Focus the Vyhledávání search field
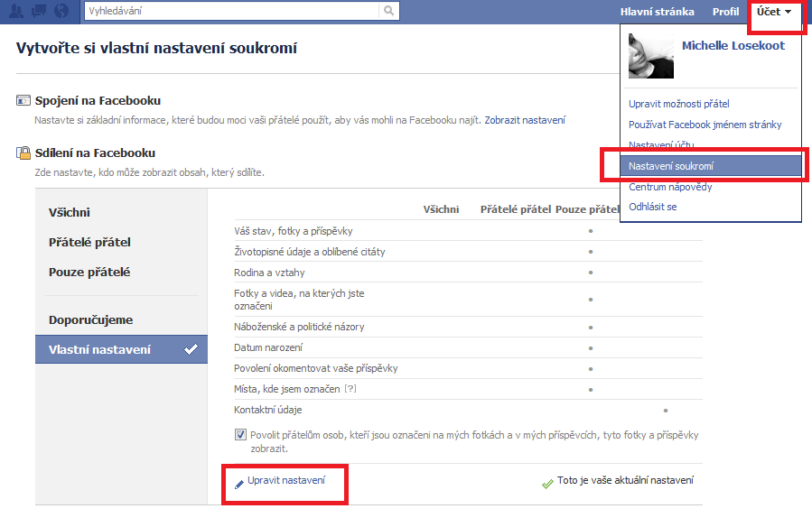812x518 pixels. 232,11
